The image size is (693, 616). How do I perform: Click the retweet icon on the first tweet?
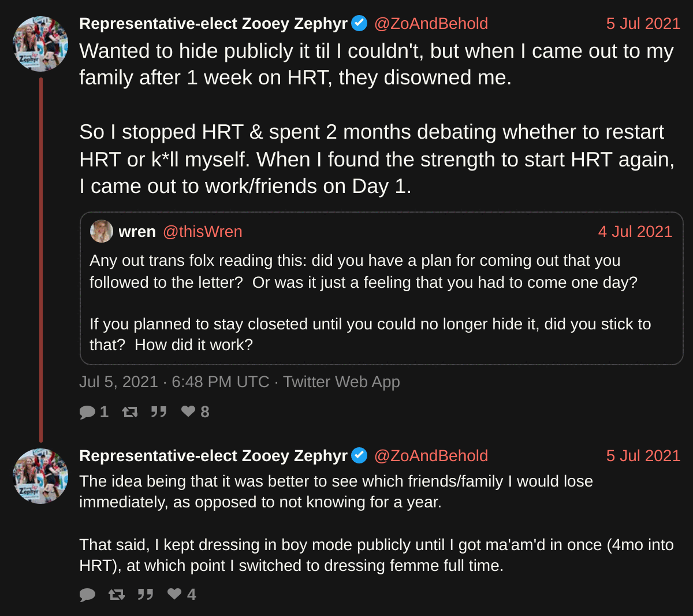[x=130, y=412]
